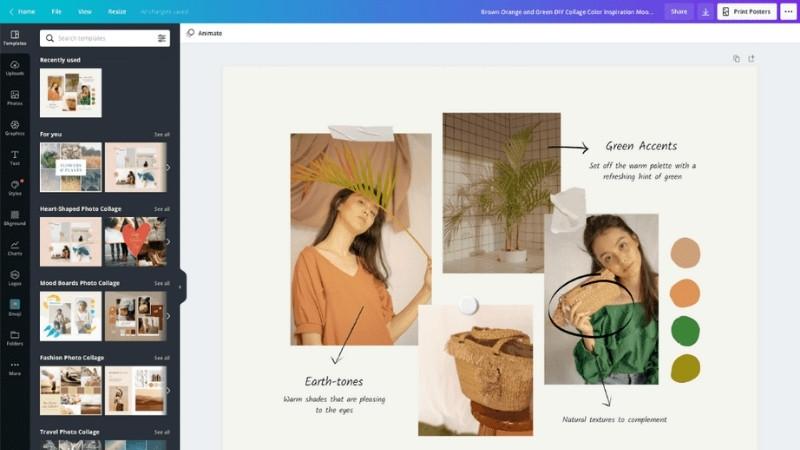This screenshot has height=450, width=800.
Task: Open the Emoji sidebar tab
Action: tap(15, 308)
